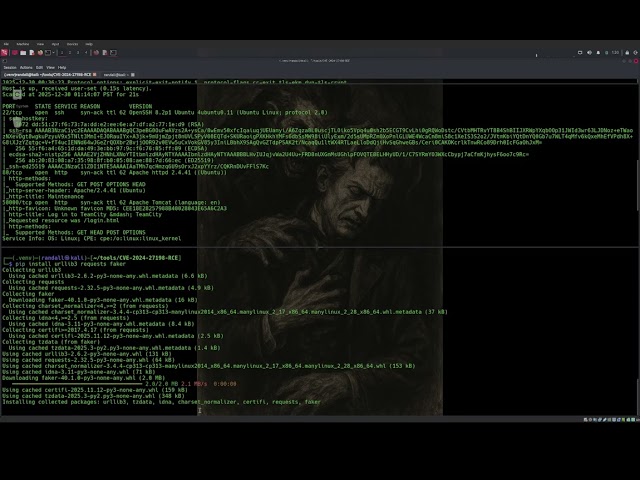This screenshot has width=640, height=480.
Task: Open the Kali applications menu icon
Action: 4,52
